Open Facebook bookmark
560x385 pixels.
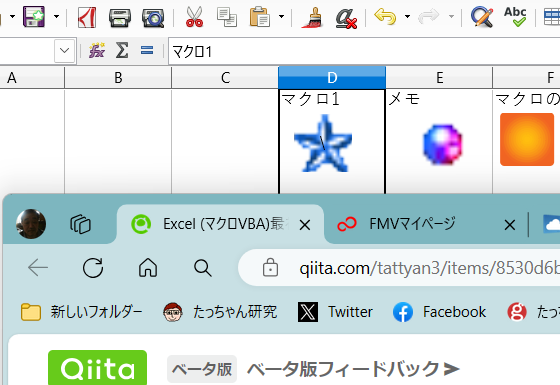click(x=439, y=312)
